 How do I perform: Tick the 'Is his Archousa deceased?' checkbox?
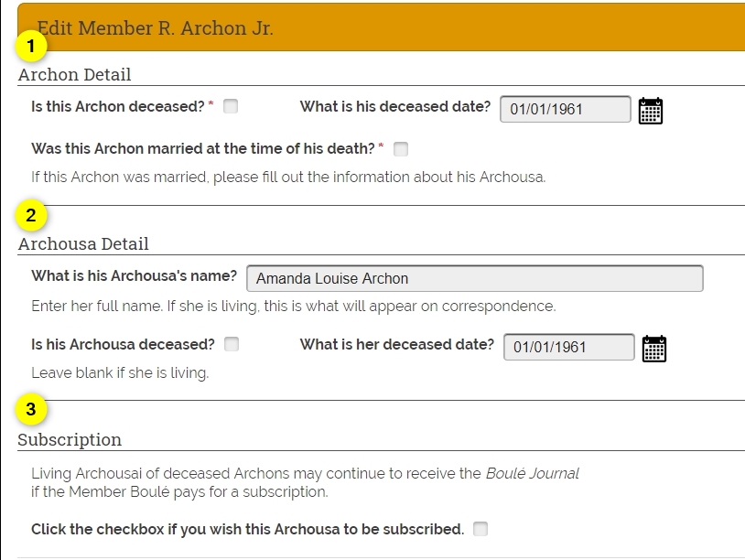(x=232, y=344)
